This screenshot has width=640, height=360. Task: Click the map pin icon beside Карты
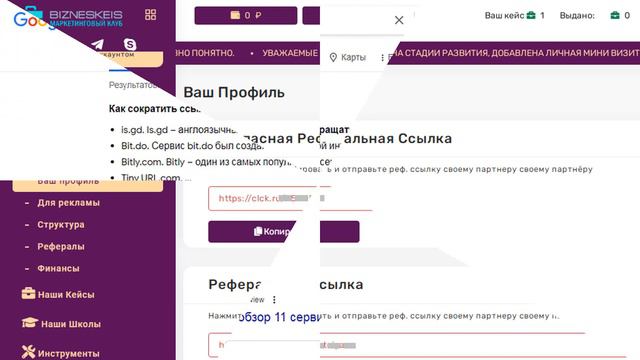333,58
